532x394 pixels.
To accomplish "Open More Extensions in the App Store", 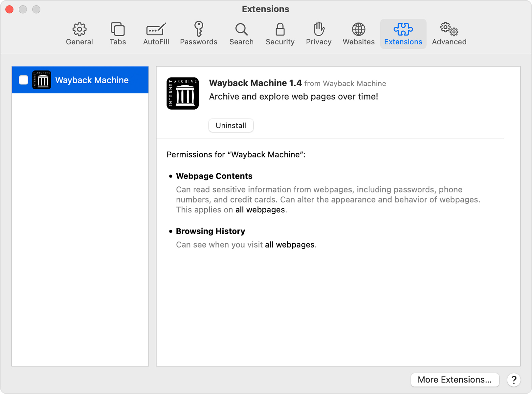I will 455,380.
